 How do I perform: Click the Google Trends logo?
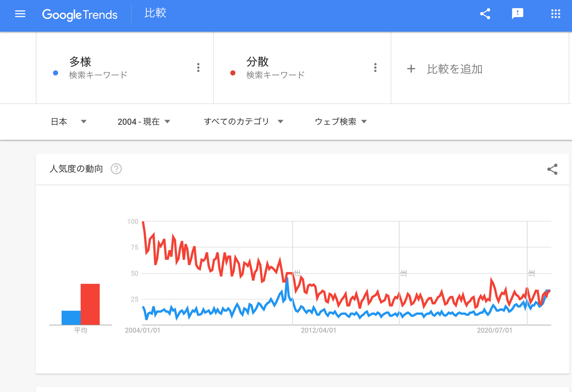(x=80, y=14)
